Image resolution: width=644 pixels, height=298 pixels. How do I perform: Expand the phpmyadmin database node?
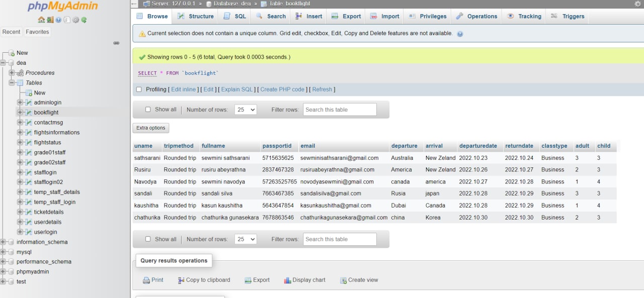pyautogui.click(x=3, y=272)
